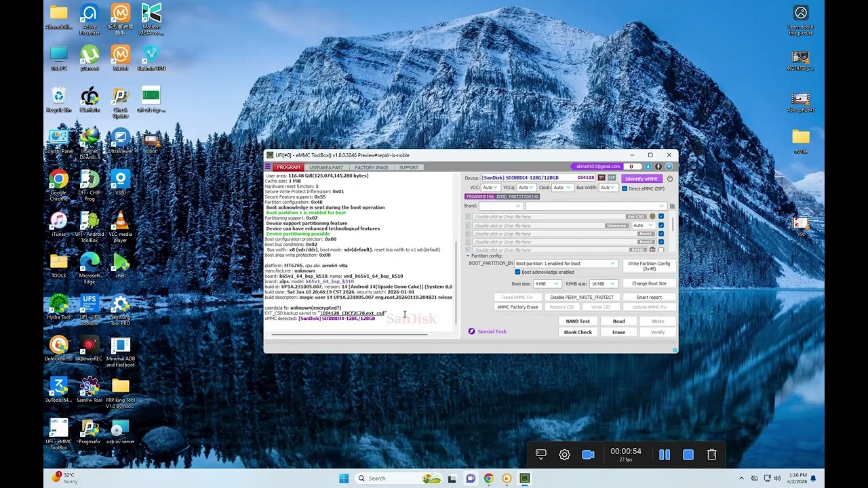Switch to the USERAREA PART tab
The height and width of the screenshot is (488, 868).
326,167
